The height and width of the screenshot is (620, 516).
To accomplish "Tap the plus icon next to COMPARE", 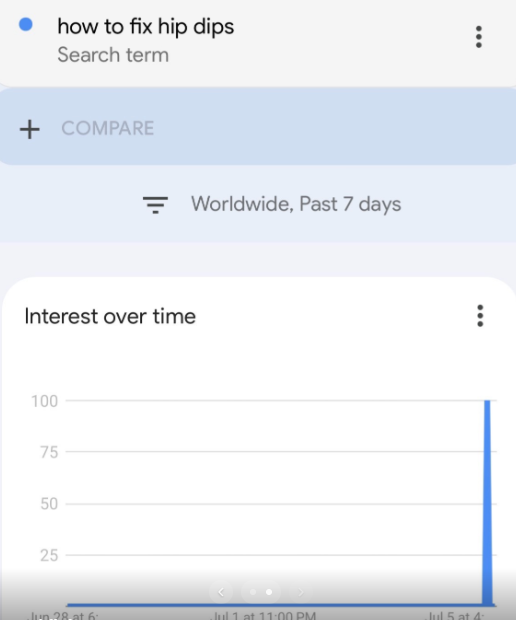I will pos(30,129).
